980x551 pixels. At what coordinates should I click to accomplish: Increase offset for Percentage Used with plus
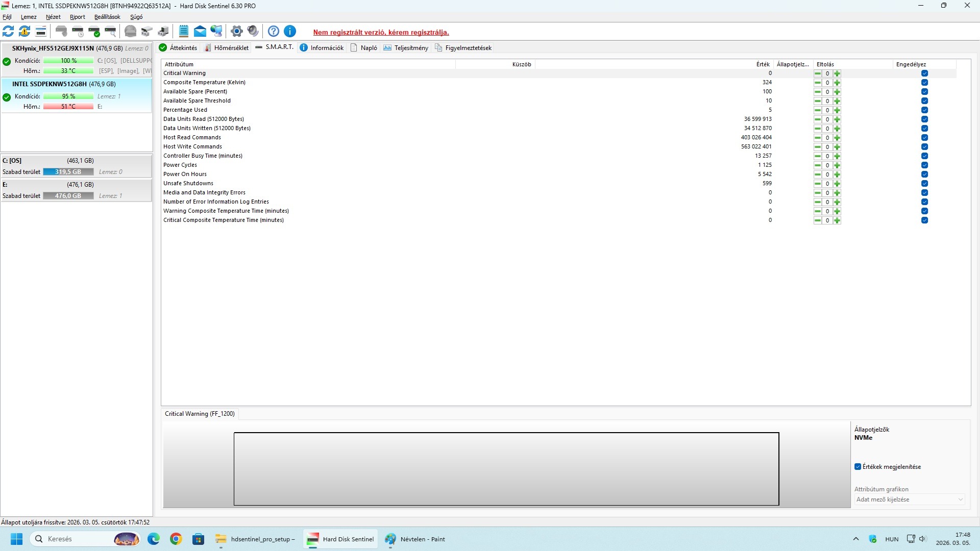pyautogui.click(x=837, y=110)
